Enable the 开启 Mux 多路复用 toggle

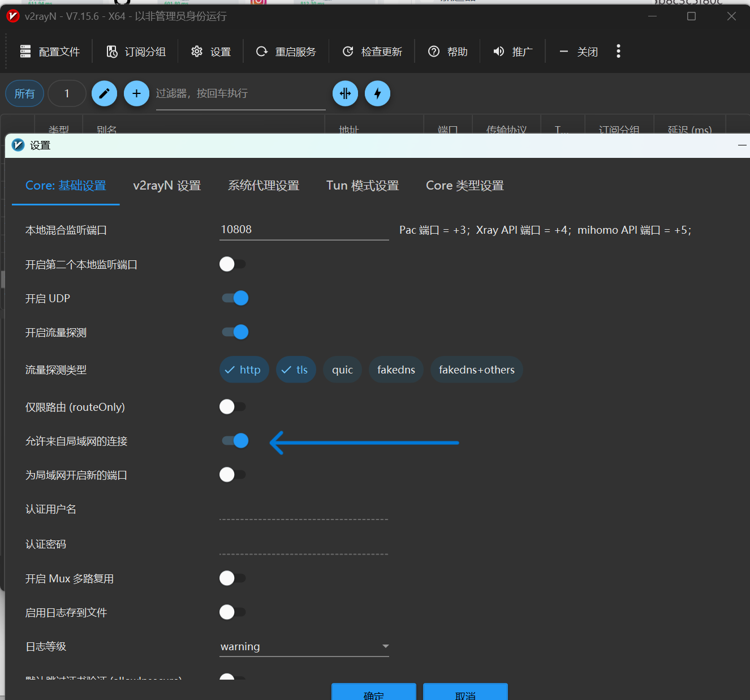pos(232,578)
